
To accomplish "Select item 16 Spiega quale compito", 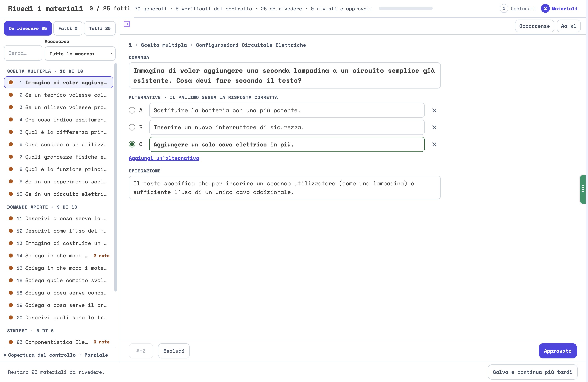I will pyautogui.click(x=59, y=280).
